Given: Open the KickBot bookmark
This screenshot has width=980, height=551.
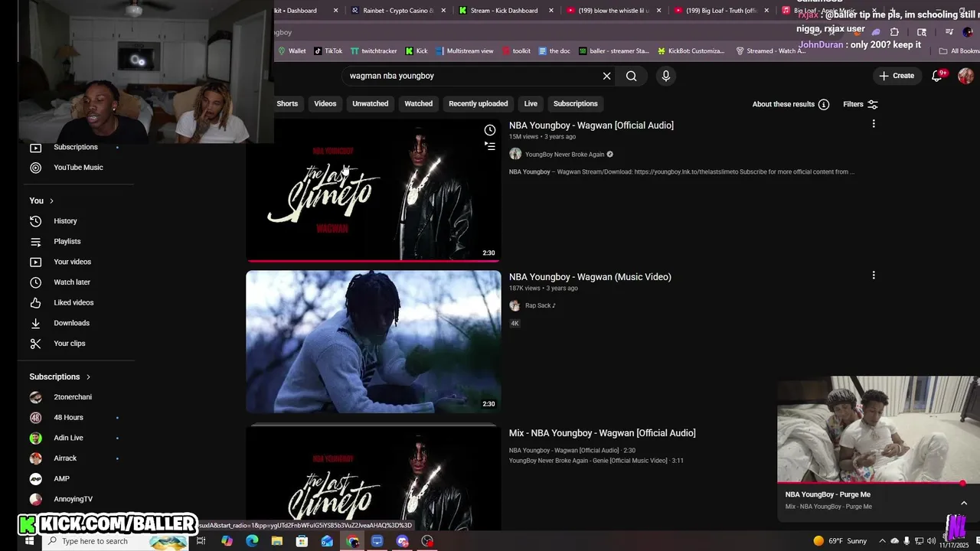Looking at the screenshot, I should (x=691, y=51).
